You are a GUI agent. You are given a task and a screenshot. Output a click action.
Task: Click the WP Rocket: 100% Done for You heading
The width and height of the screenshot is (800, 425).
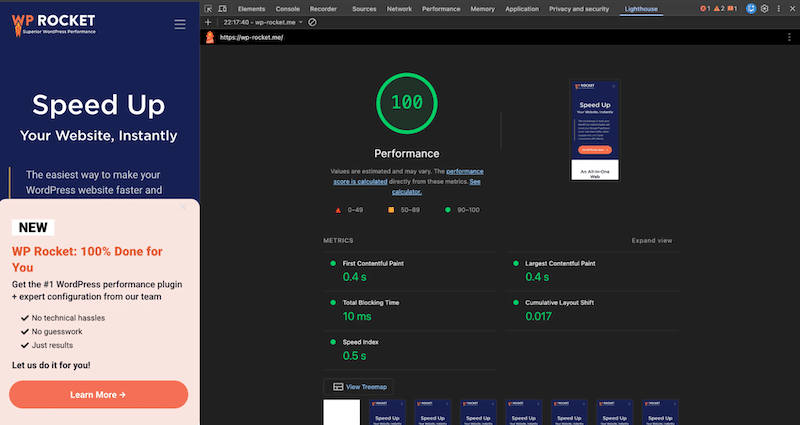pyautogui.click(x=87, y=259)
